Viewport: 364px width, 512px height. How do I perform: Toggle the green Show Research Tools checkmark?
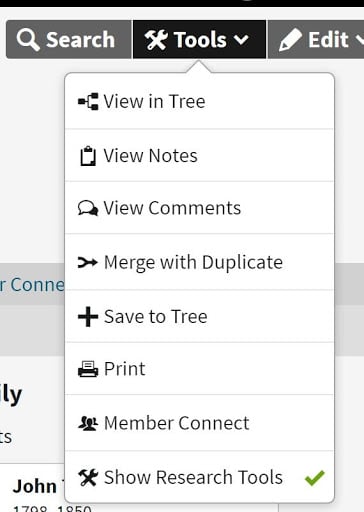315,478
